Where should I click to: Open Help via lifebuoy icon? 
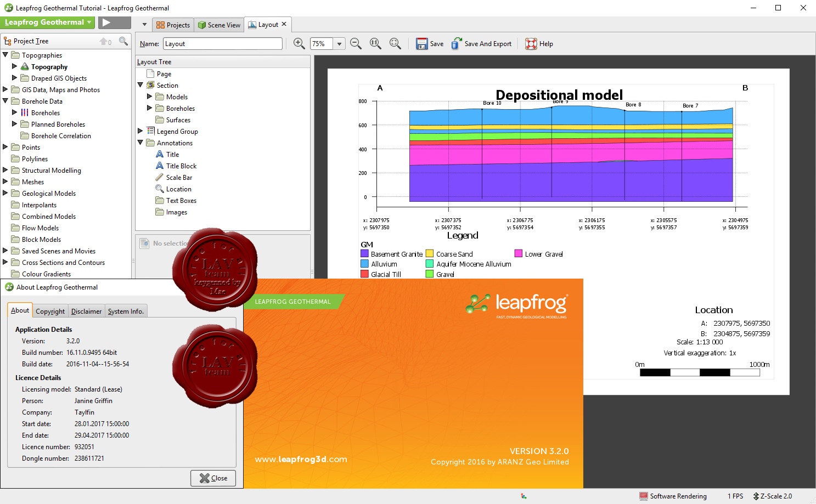(x=531, y=44)
